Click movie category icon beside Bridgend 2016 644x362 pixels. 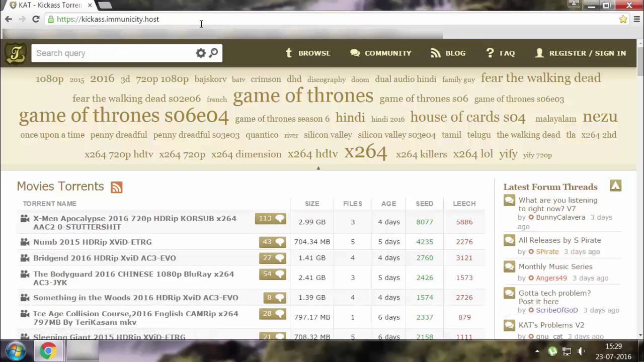[x=25, y=258]
